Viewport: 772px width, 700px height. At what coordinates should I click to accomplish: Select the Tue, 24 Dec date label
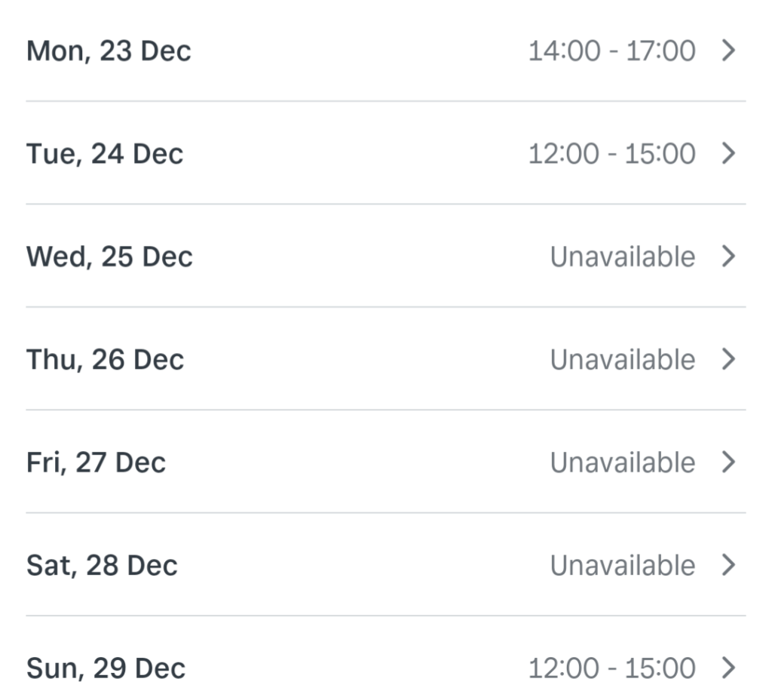tap(105, 154)
